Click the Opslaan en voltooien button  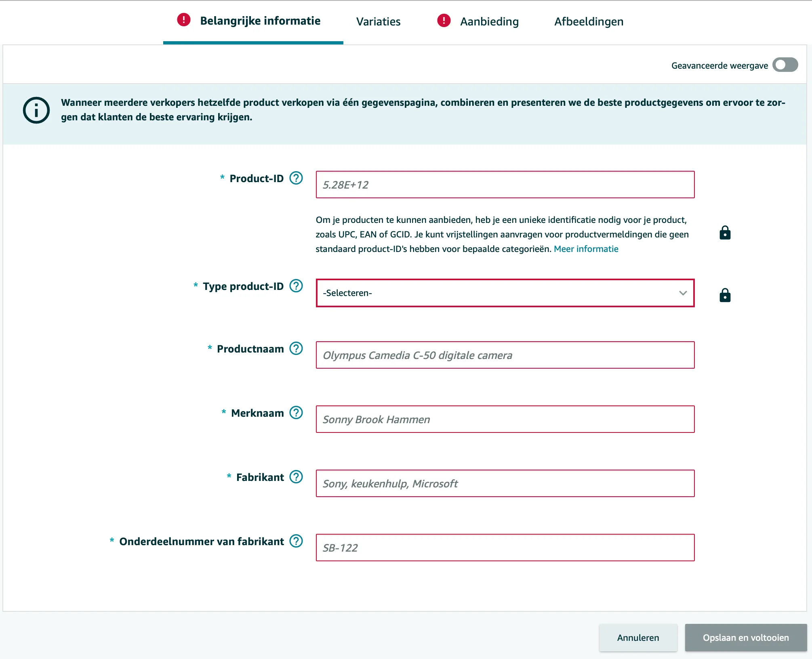click(x=746, y=638)
